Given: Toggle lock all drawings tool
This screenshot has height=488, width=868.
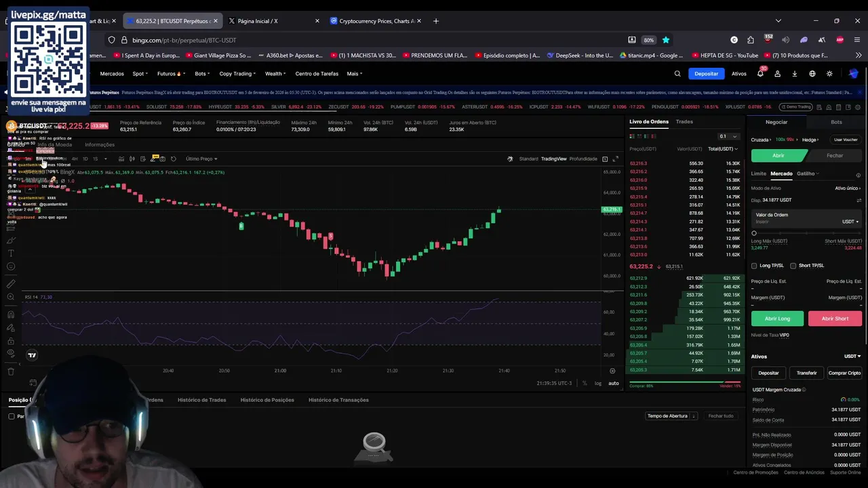Looking at the screenshot, I should point(11,340).
